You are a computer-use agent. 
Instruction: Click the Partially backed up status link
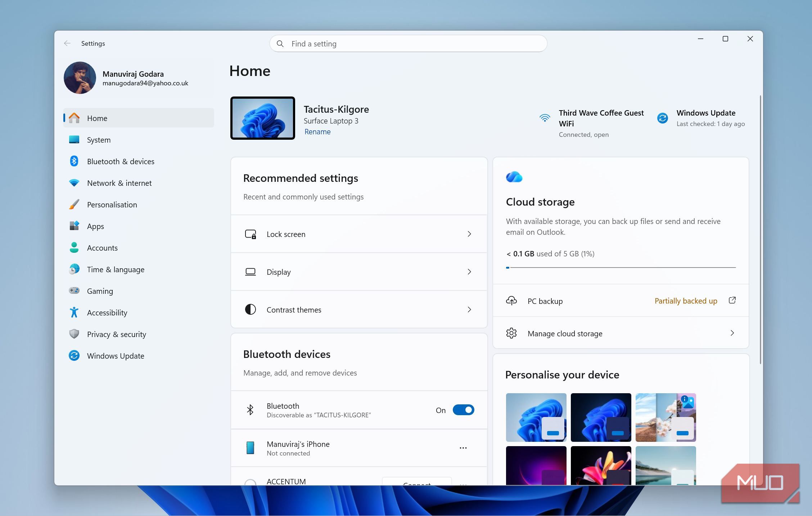click(x=686, y=301)
